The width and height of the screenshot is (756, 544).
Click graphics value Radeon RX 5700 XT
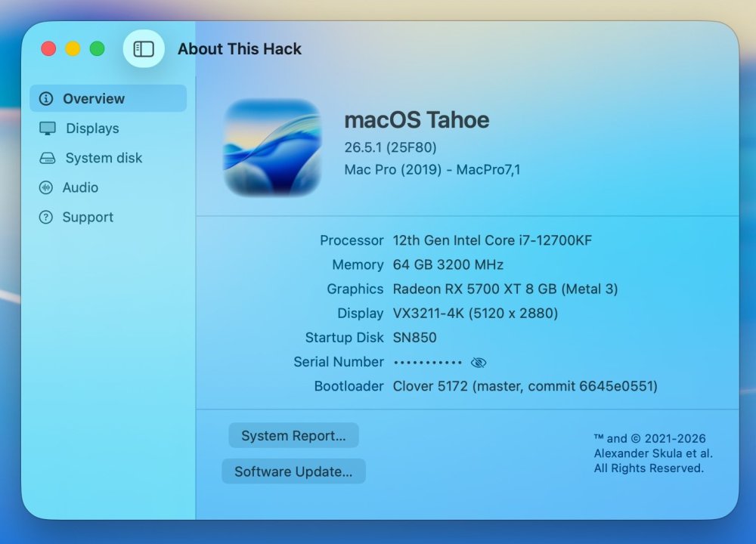505,289
